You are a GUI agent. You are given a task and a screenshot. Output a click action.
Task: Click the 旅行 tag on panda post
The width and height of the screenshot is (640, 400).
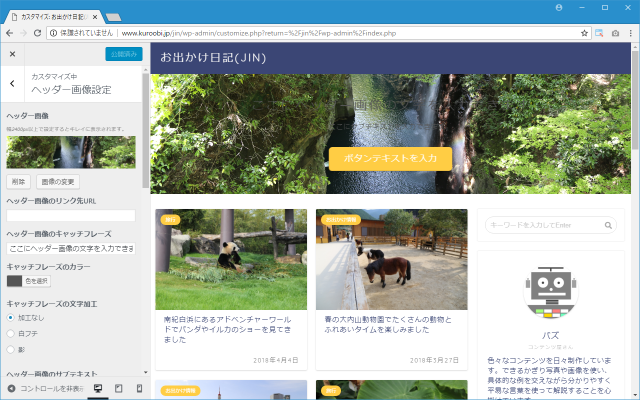tap(170, 220)
